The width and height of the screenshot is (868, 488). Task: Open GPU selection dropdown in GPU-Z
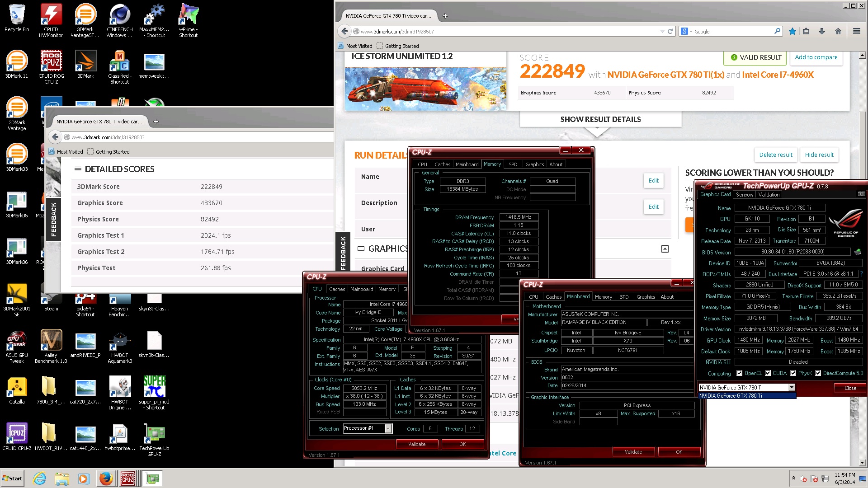(x=792, y=387)
